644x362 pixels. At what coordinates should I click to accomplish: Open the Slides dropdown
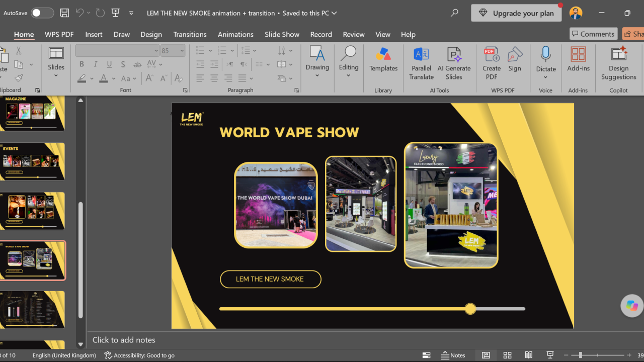coord(56,63)
